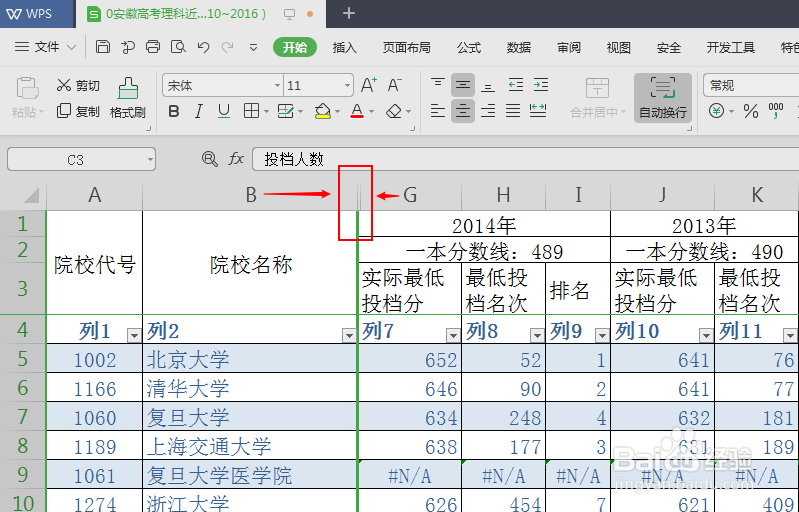Screen dimensions: 799x512
Task: Click the Save icon in quick toolbar
Action: [103, 47]
